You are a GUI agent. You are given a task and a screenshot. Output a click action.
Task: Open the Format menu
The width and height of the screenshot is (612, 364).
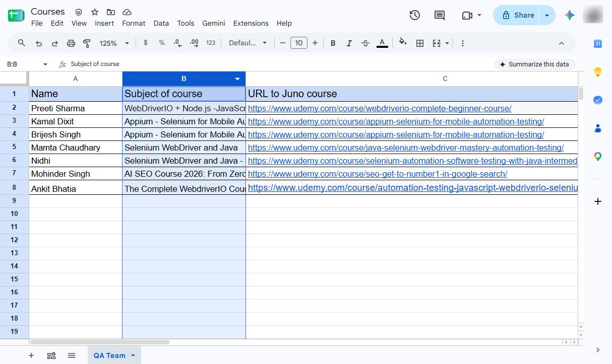coord(134,23)
